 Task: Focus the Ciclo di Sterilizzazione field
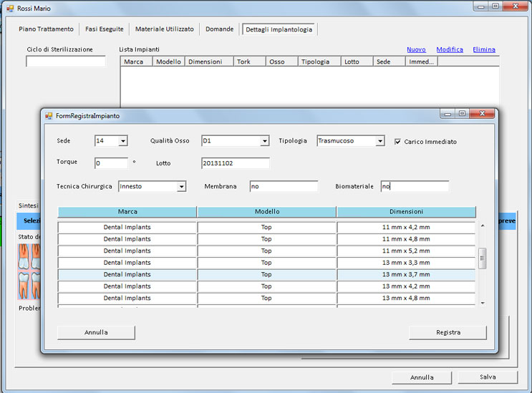[x=65, y=62]
